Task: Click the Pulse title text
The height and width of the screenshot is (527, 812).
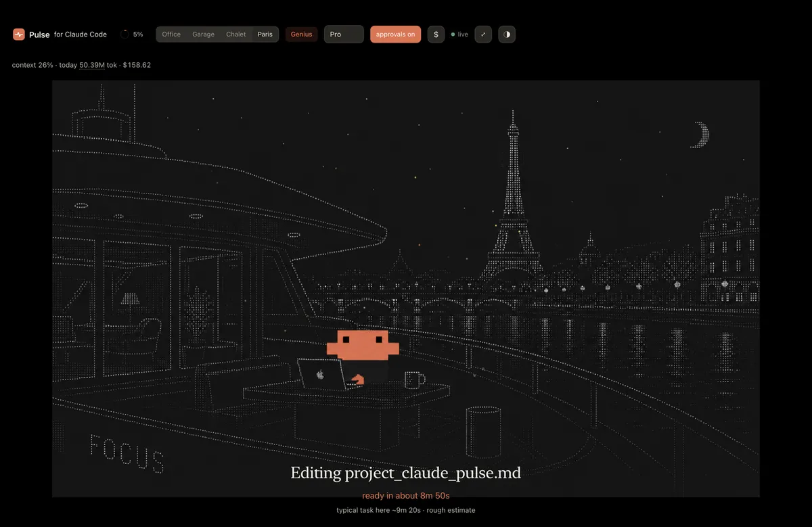Action: tap(39, 35)
